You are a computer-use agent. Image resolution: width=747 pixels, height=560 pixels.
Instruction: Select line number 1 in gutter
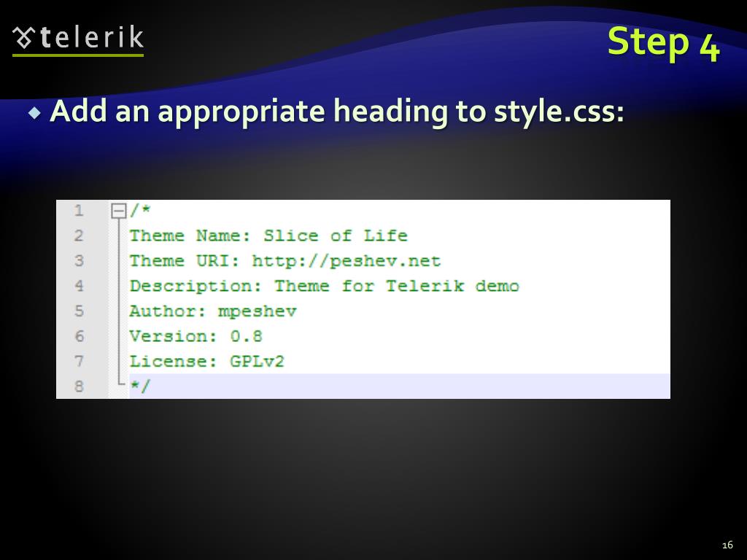[79, 211]
